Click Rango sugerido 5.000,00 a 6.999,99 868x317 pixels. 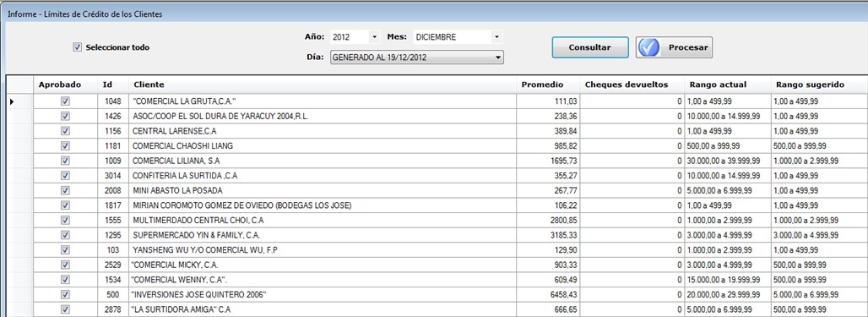[819, 294]
